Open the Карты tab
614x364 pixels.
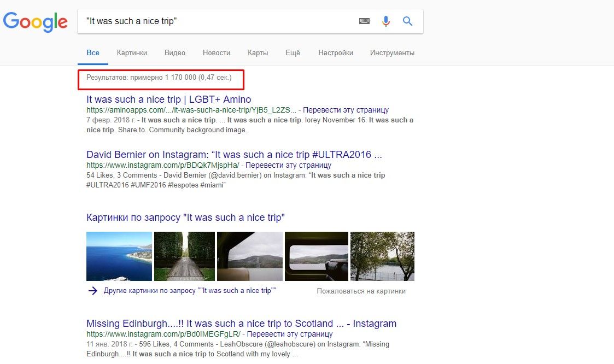pyautogui.click(x=258, y=53)
